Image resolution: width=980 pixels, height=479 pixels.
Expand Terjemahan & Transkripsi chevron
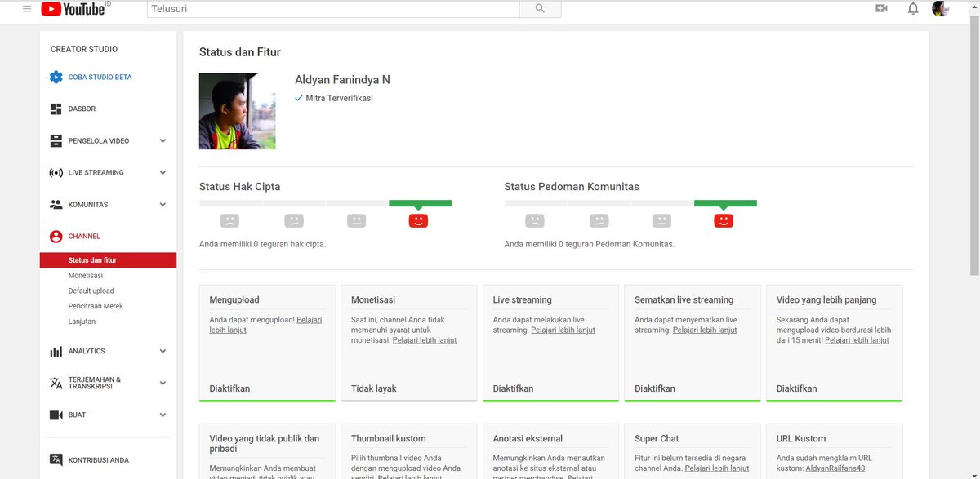(163, 383)
